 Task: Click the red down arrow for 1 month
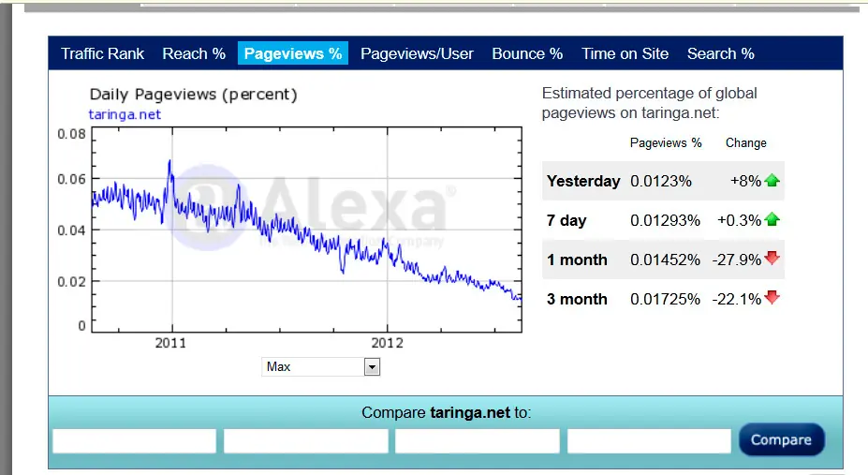pyautogui.click(x=772, y=258)
